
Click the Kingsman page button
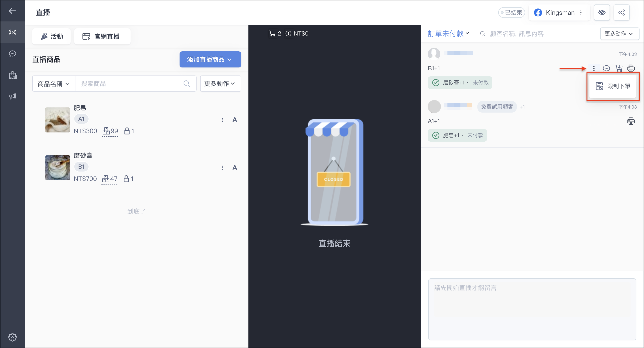coord(559,13)
